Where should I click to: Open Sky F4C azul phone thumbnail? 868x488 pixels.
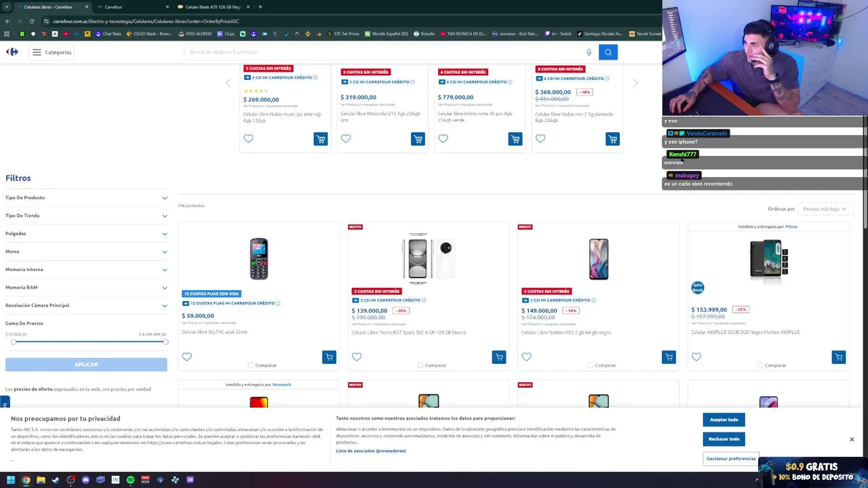pyautogui.click(x=258, y=259)
